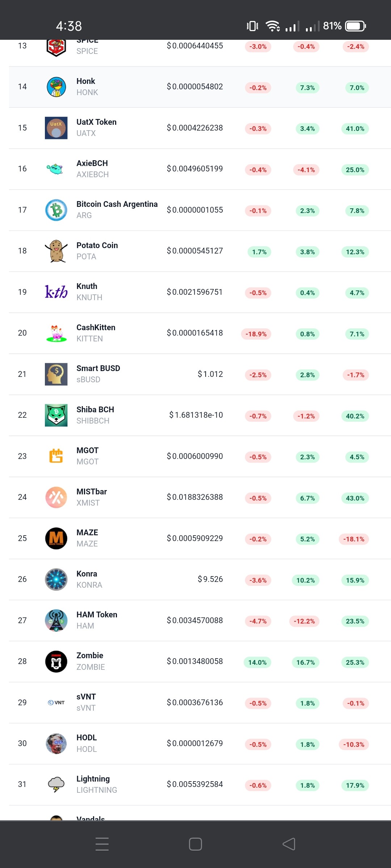This screenshot has height=868, width=391.
Task: Select CashKitten -18.9% change badge
Action: 256,334
